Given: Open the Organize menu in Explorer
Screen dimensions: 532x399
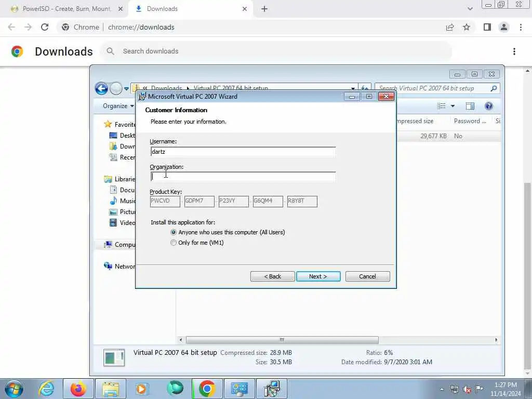Looking at the screenshot, I should tap(118, 106).
